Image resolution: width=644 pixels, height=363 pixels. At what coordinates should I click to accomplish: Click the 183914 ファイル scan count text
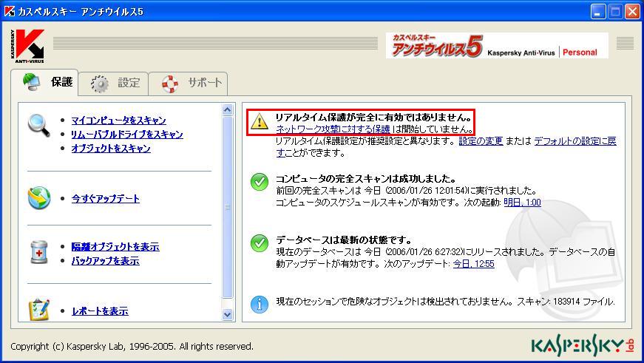583,302
